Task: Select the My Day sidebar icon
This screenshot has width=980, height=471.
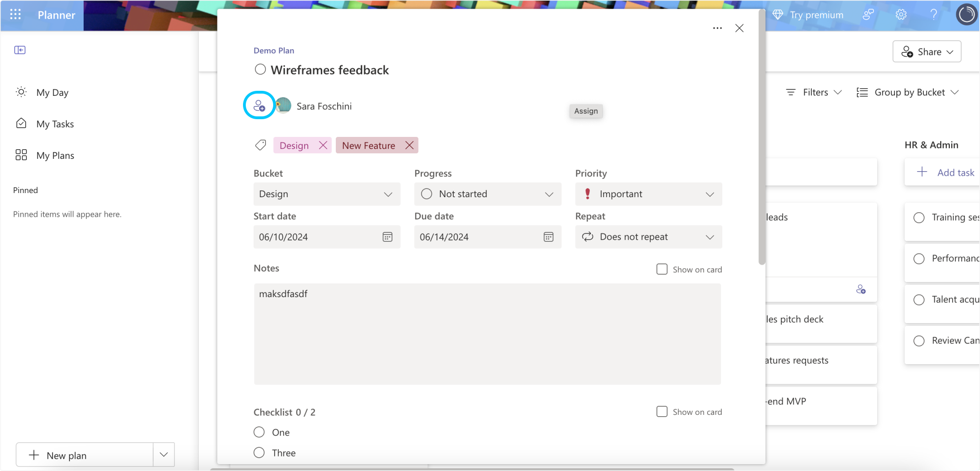Action: pos(21,92)
